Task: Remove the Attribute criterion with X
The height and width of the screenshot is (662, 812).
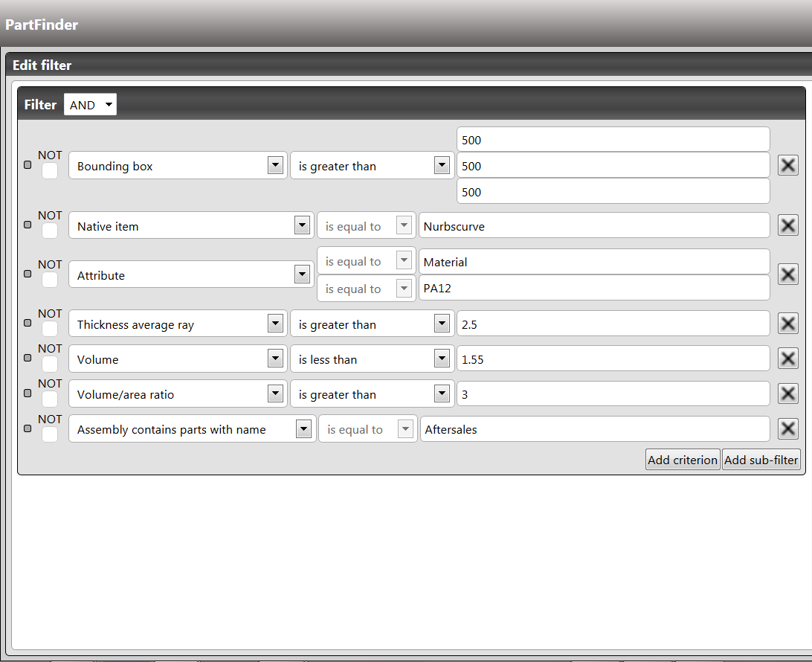Action: pyautogui.click(x=788, y=274)
